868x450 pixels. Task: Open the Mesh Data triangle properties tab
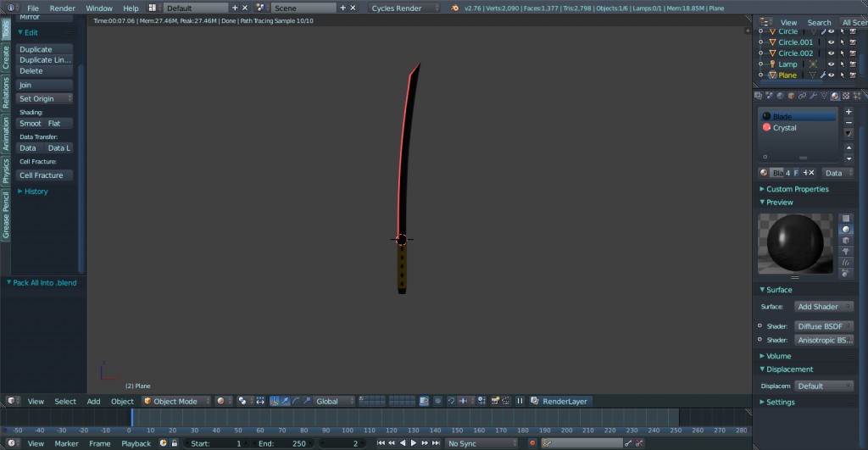click(824, 96)
